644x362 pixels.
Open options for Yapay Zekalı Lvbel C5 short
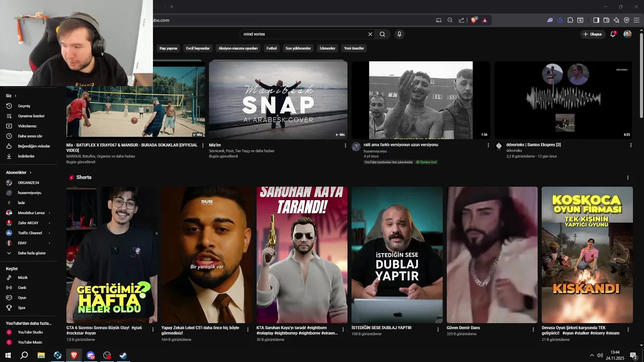pos(248,330)
